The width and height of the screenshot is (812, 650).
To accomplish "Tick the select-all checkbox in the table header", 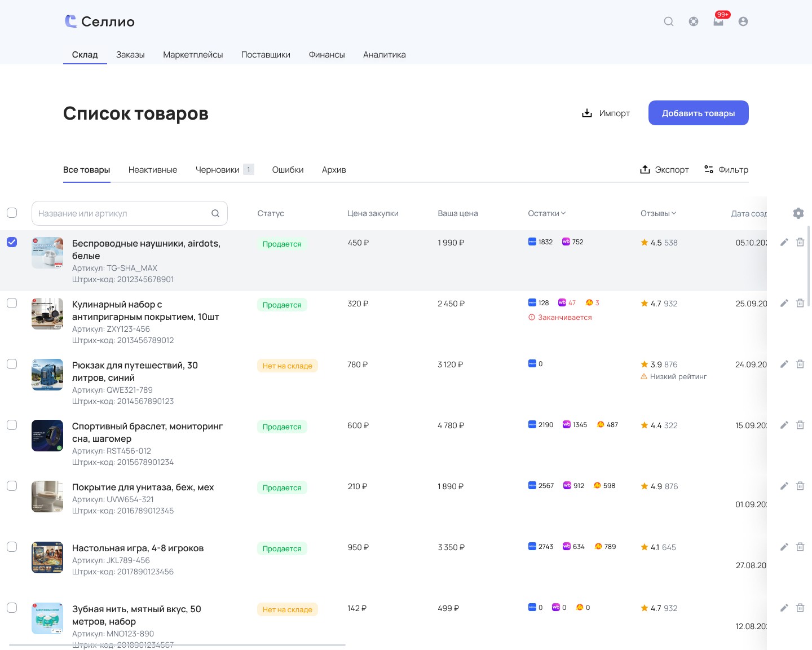I will point(12,213).
